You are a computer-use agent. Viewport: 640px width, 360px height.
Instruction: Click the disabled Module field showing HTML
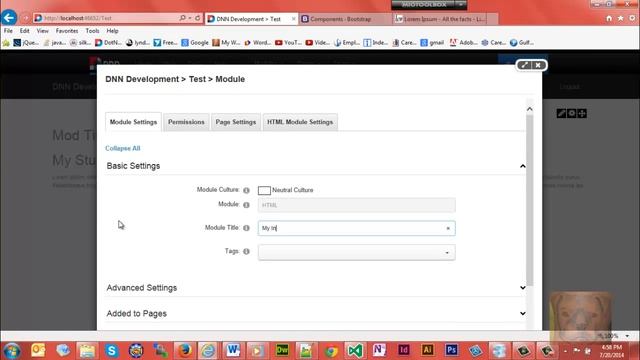[x=356, y=205]
